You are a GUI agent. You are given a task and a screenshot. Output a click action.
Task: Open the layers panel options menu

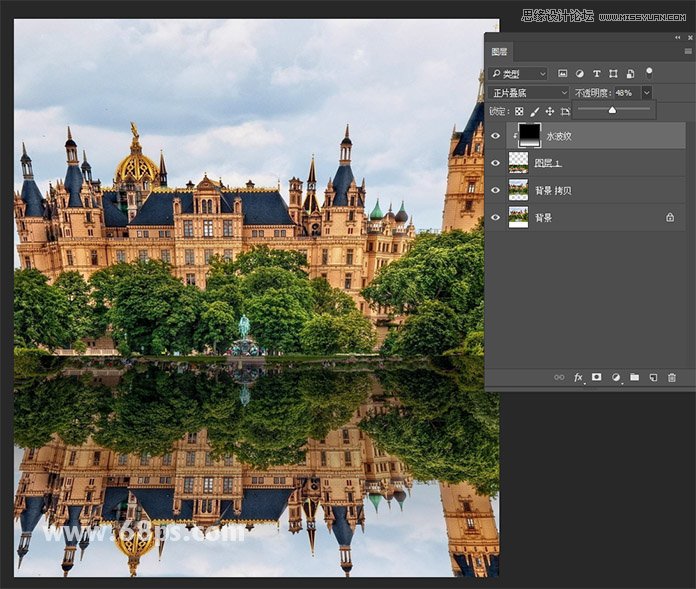tap(688, 51)
